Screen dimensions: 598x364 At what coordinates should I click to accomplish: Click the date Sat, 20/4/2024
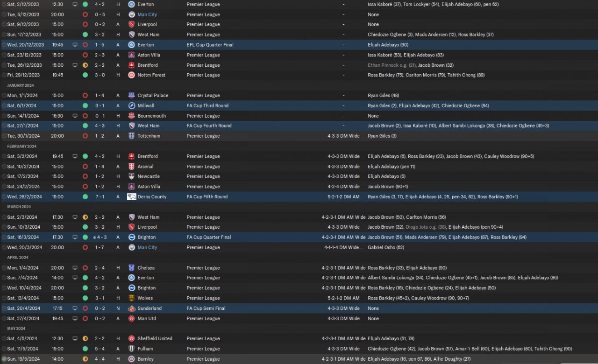coord(24,308)
